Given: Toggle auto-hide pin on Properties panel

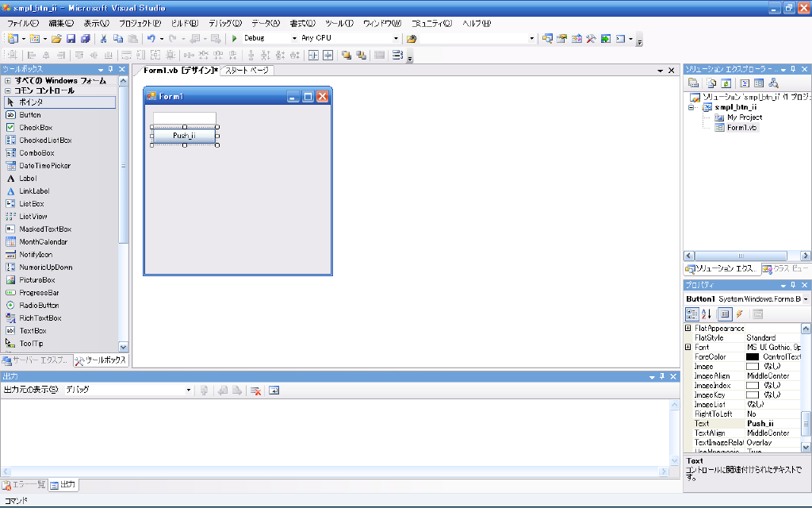Looking at the screenshot, I should pyautogui.click(x=793, y=285).
